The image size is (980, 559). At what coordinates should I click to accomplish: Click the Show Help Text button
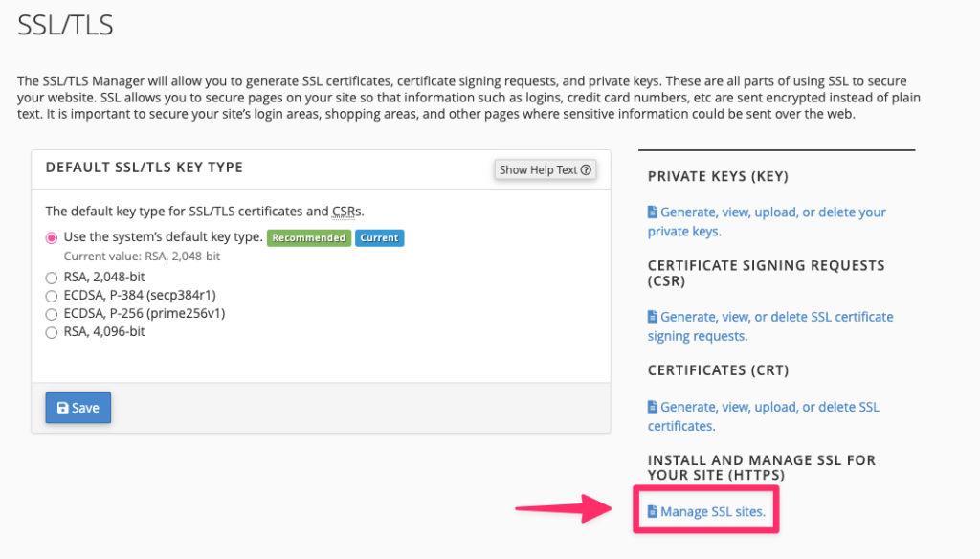click(546, 169)
